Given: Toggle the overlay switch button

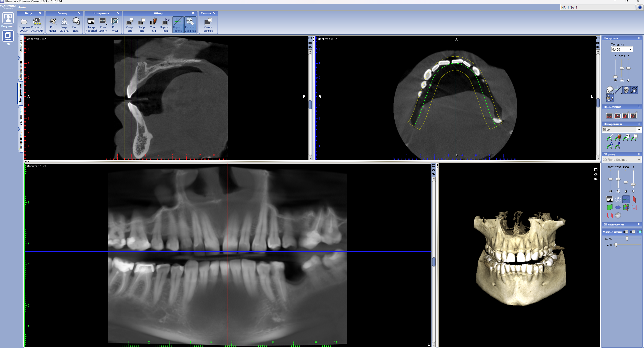Looking at the screenshot, I should click(x=178, y=25).
